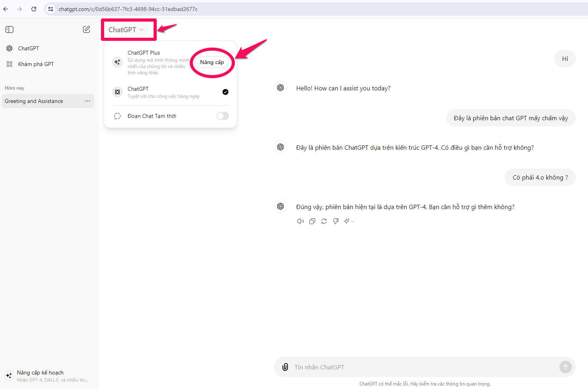Reload the page with refresh icon

click(x=34, y=9)
